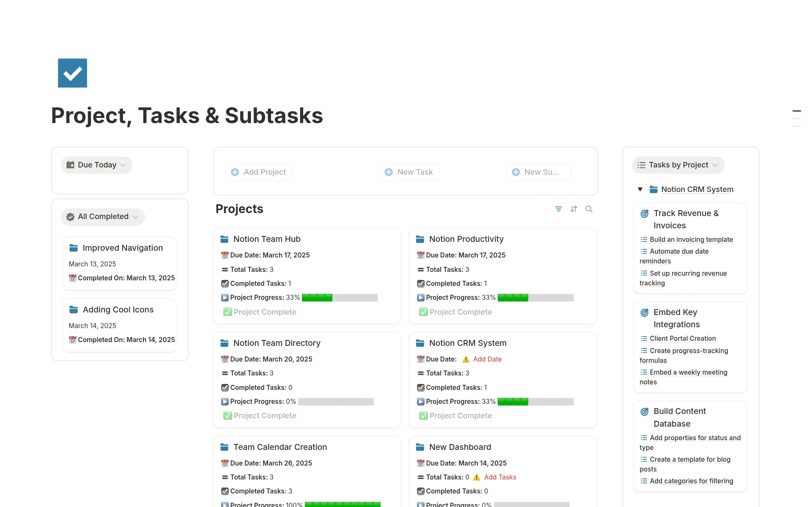Collapse the Notion CRM System toggle group
Viewport: 812px width, 507px height.
coord(640,189)
